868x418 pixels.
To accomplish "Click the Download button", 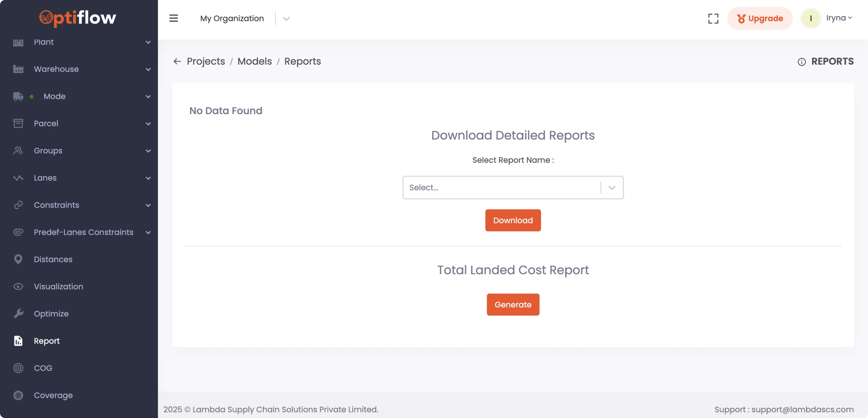I will click(x=513, y=220).
